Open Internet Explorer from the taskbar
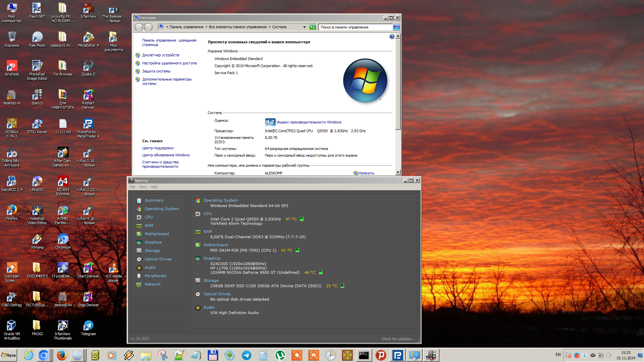Image resolution: width=644 pixels, height=362 pixels. click(x=28, y=355)
